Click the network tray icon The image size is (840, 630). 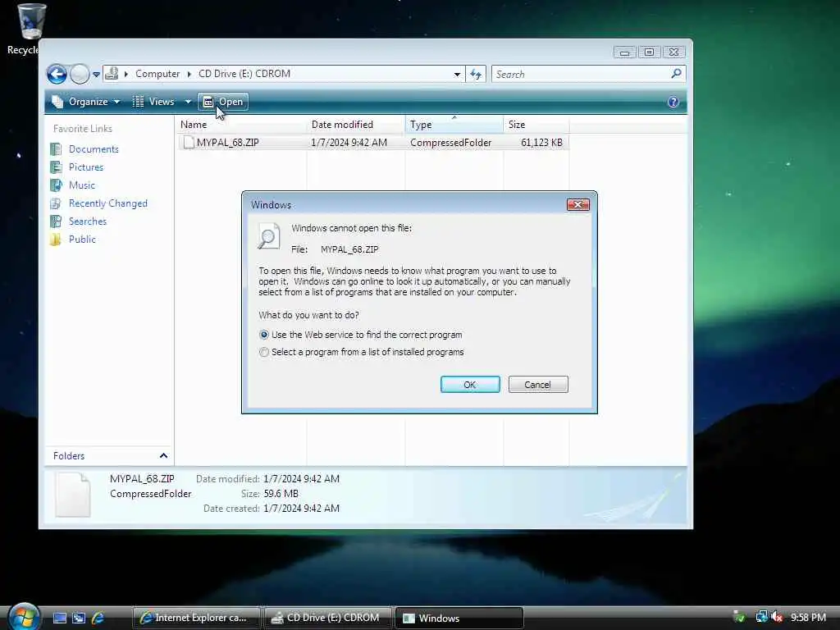(x=761, y=617)
